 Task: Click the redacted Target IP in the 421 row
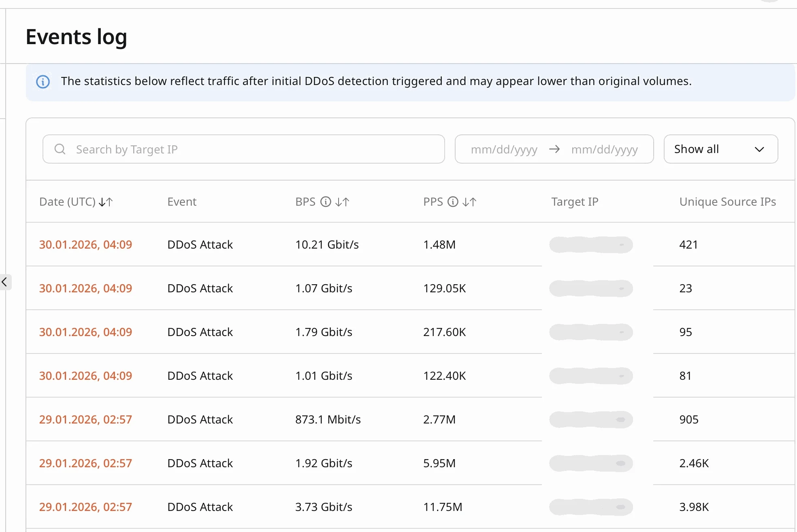pyautogui.click(x=591, y=245)
